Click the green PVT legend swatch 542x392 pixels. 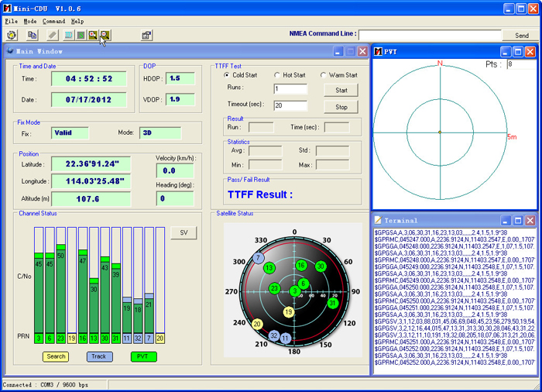(143, 356)
